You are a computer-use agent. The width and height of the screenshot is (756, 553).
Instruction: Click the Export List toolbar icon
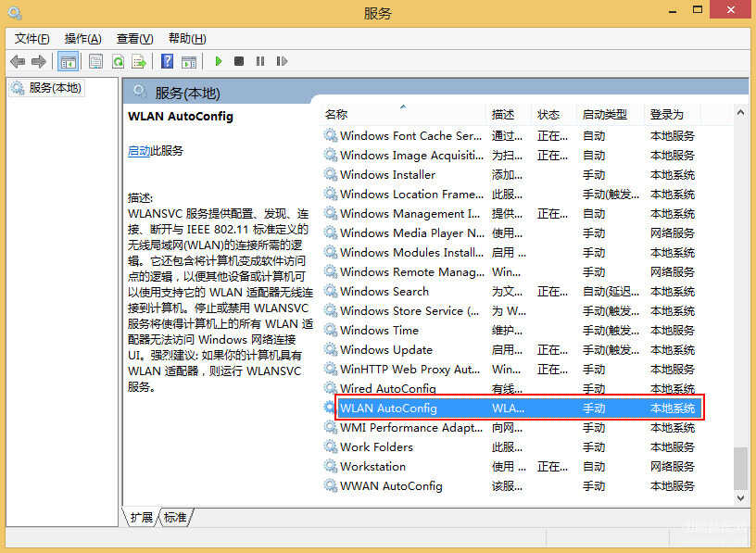pos(139,62)
